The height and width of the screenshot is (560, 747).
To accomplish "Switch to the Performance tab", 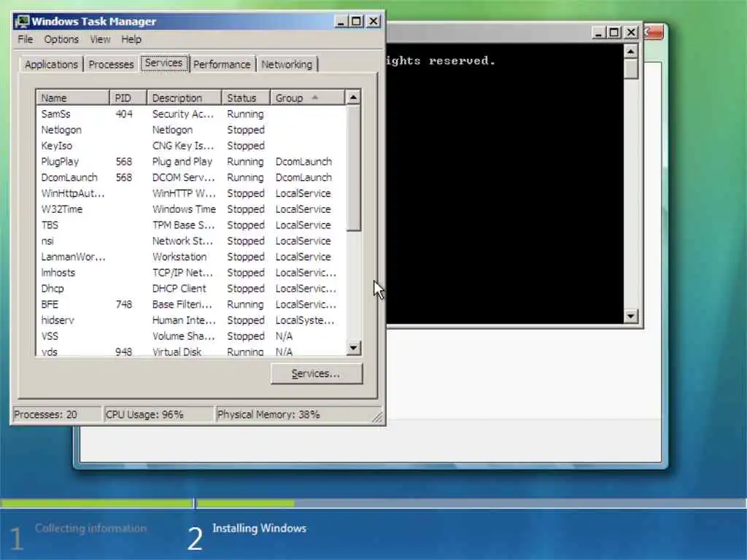I will (222, 64).
